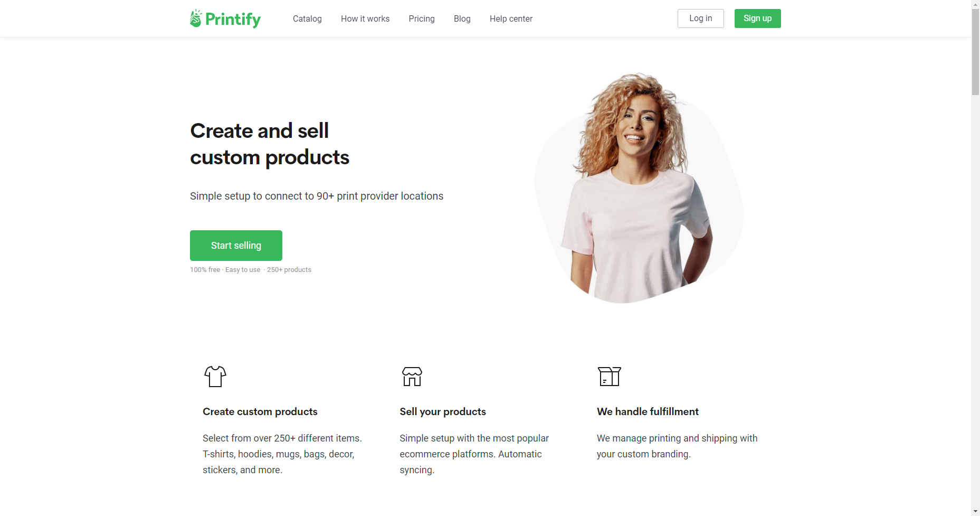Click the storefront icon above Sell your products
Viewport: 980px width, 516px height.
pyautogui.click(x=412, y=377)
